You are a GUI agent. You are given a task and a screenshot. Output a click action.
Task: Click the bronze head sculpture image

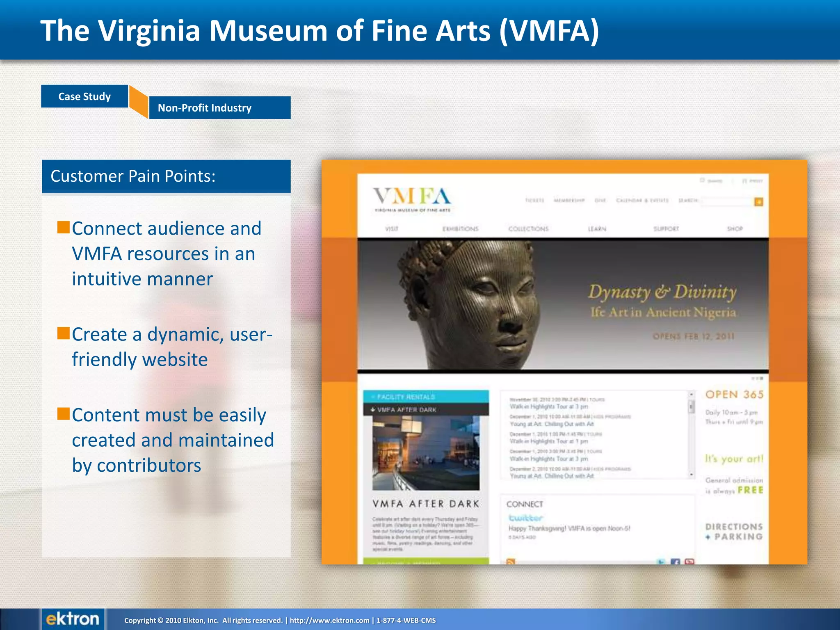[x=470, y=306]
